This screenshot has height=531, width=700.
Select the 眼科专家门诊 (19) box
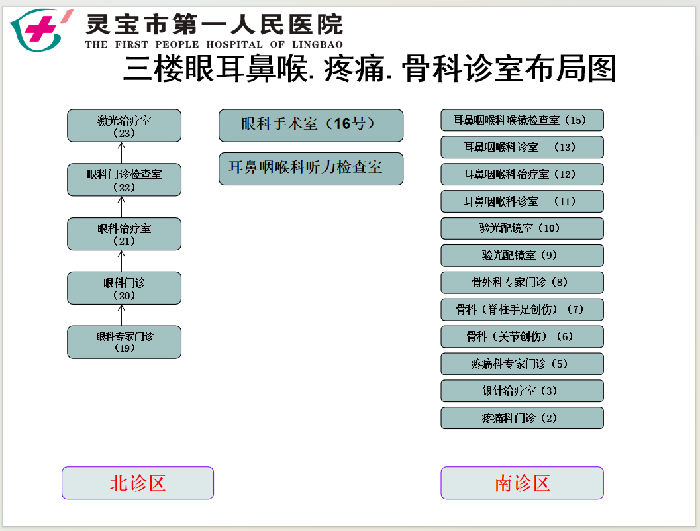coord(124,342)
